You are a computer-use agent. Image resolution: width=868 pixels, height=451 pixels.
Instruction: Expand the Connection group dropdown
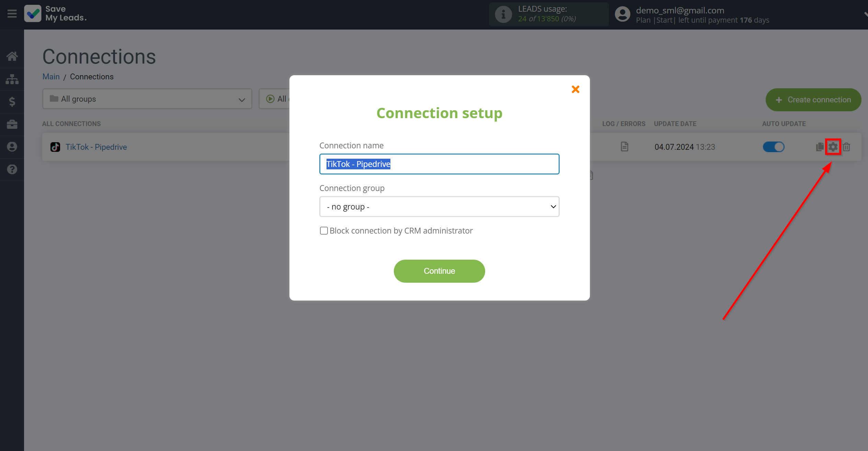(x=439, y=206)
